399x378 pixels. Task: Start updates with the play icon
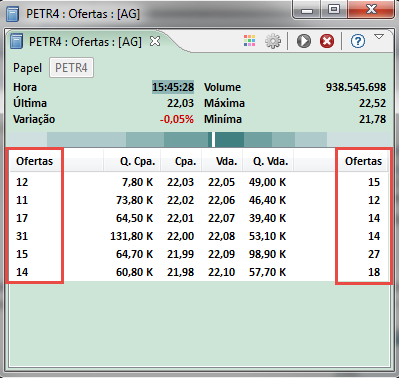click(x=303, y=41)
